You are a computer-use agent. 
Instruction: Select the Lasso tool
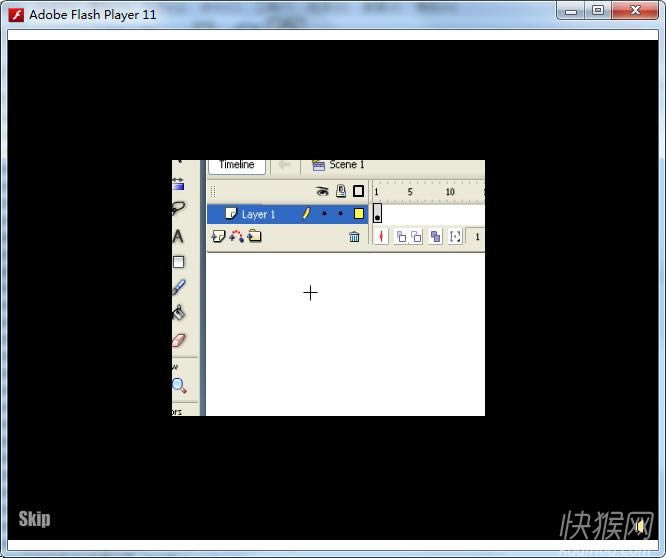click(178, 209)
